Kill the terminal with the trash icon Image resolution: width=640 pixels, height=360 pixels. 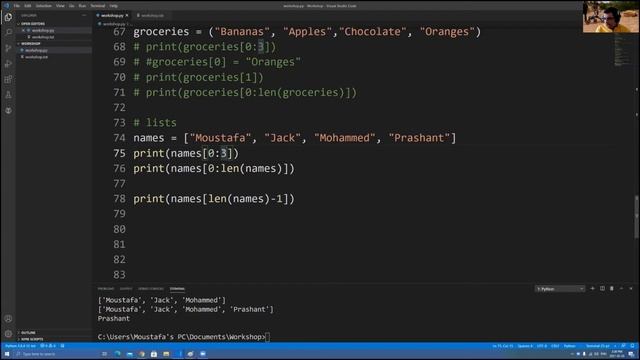pos(611,289)
